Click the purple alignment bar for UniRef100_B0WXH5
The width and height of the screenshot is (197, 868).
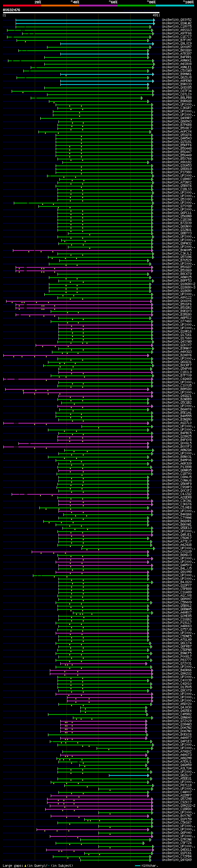click(82, 250)
